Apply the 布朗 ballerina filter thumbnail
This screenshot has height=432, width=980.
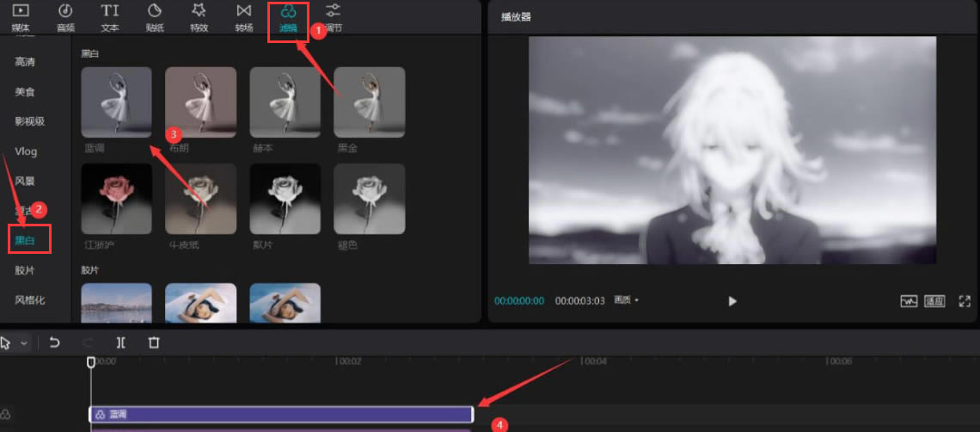[200, 102]
